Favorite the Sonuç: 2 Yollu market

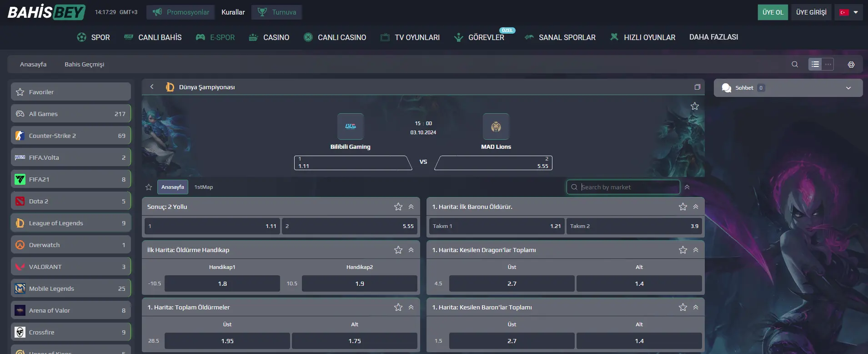(x=398, y=207)
